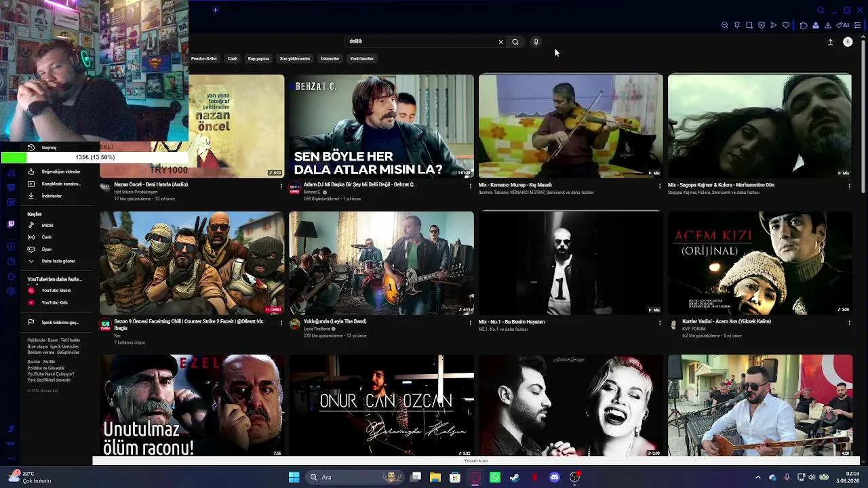Open Acem Kızı Kurtlar Vadisi thumbnail
Viewport: 868px width, 488px height.
coord(759,263)
